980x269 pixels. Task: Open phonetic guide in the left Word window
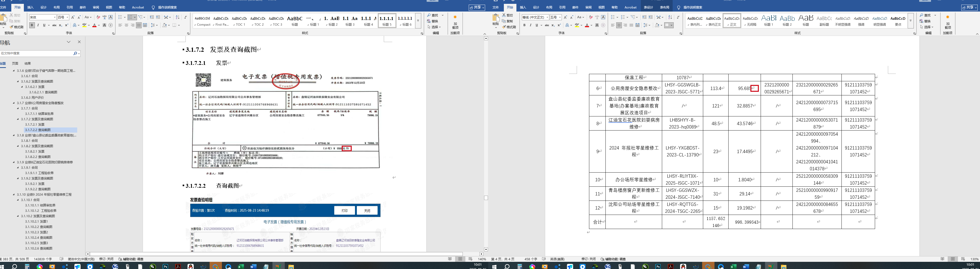(104, 17)
